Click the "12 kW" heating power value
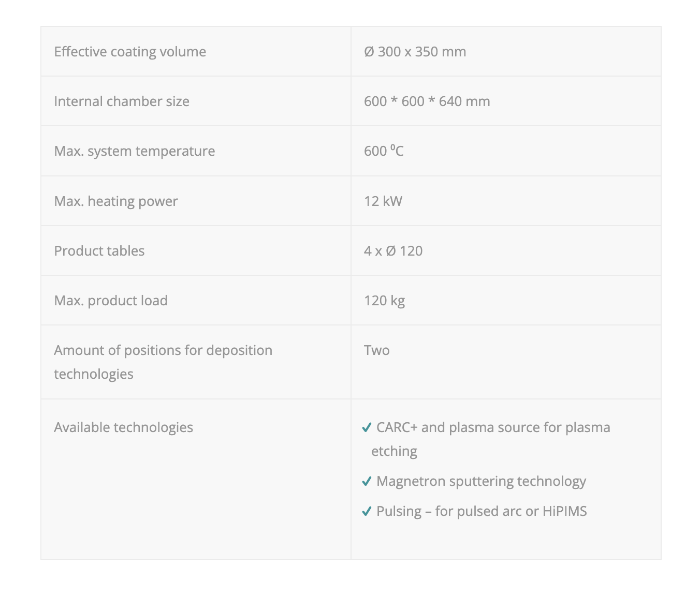 383,201
